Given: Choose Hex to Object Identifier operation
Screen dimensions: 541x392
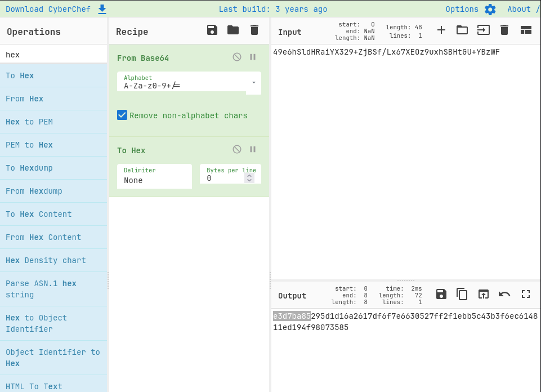Looking at the screenshot, I should click(x=53, y=323).
